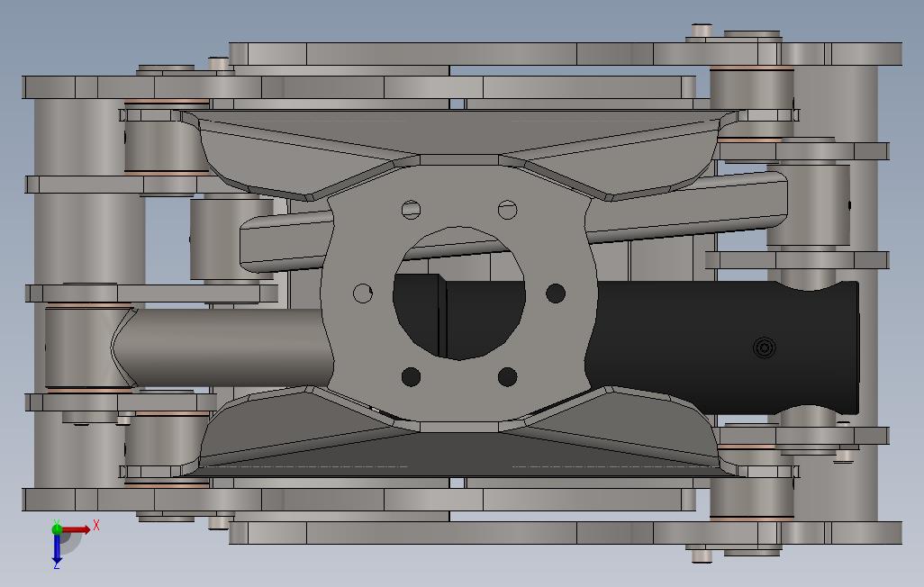Select the upper-right bolt hole of flange plate

click(507, 209)
